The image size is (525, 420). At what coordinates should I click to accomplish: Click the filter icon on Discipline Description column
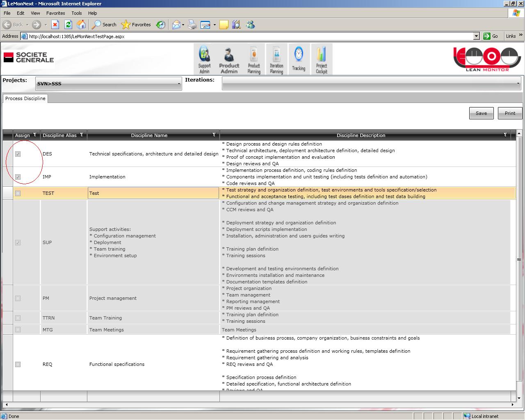click(505, 135)
